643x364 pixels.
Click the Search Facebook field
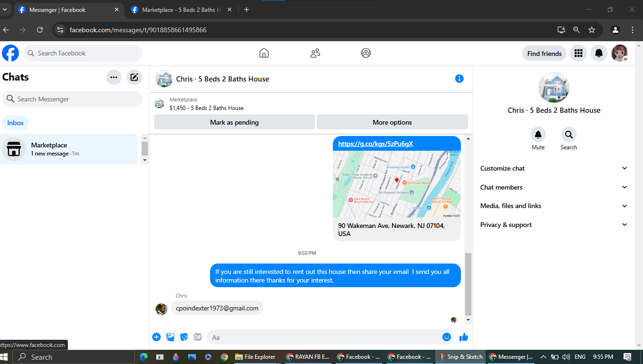[83, 53]
